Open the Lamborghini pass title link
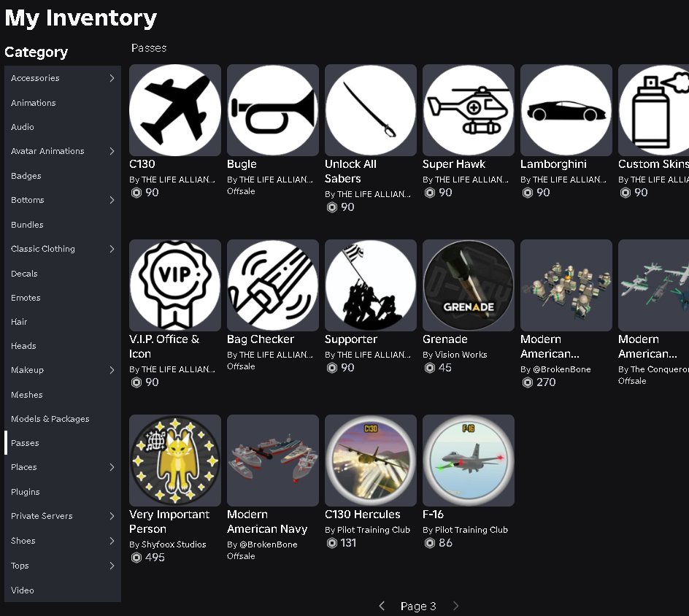 click(553, 164)
